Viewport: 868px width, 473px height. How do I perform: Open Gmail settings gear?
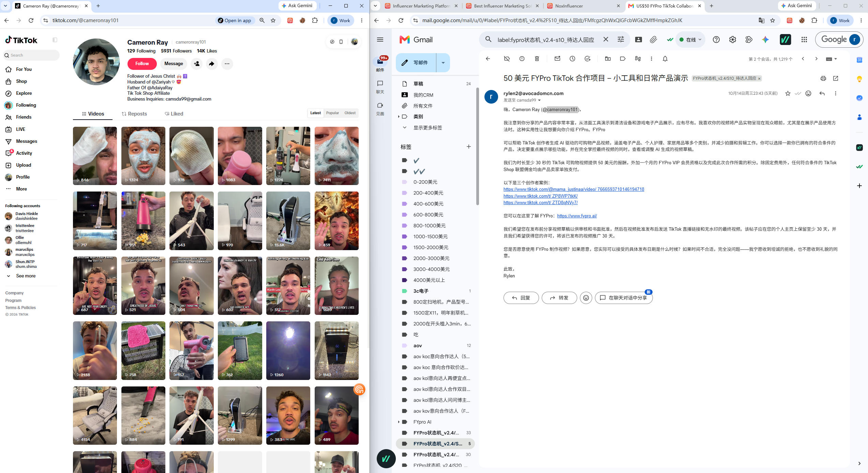(732, 40)
